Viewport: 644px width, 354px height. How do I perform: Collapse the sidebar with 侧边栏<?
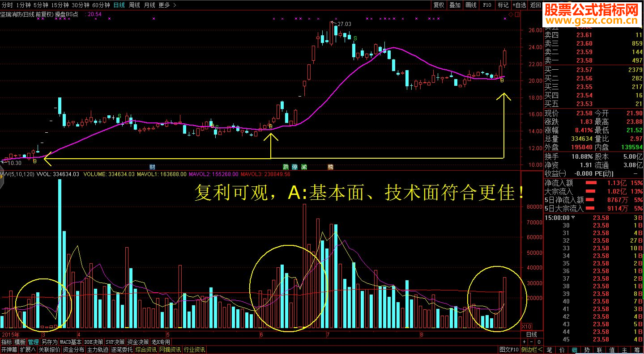coord(532,350)
